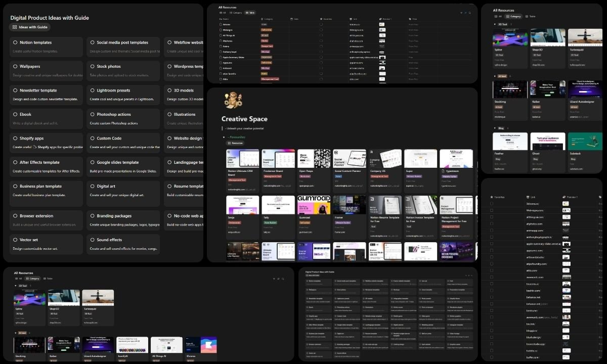Open the Feather card thumbnail in the top-right panel
This screenshot has width=607, height=364.
pyautogui.click(x=510, y=142)
